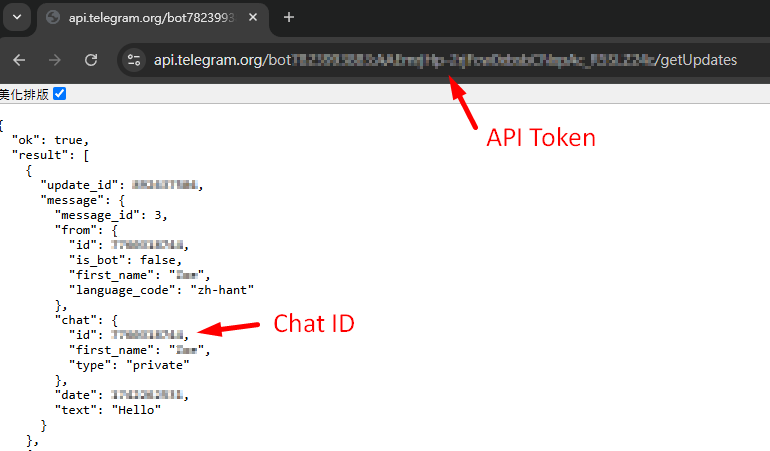Screen dimensions: 770x451
Task: Close the api.telegram.org tab
Action: [253, 18]
